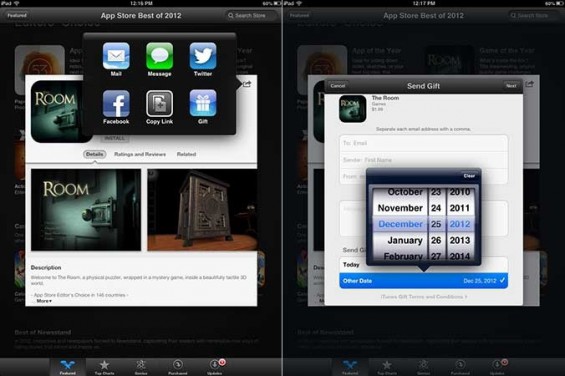Image resolution: width=565 pixels, height=376 pixels.
Task: Tap Next in Send Gift dialog
Action: click(511, 86)
